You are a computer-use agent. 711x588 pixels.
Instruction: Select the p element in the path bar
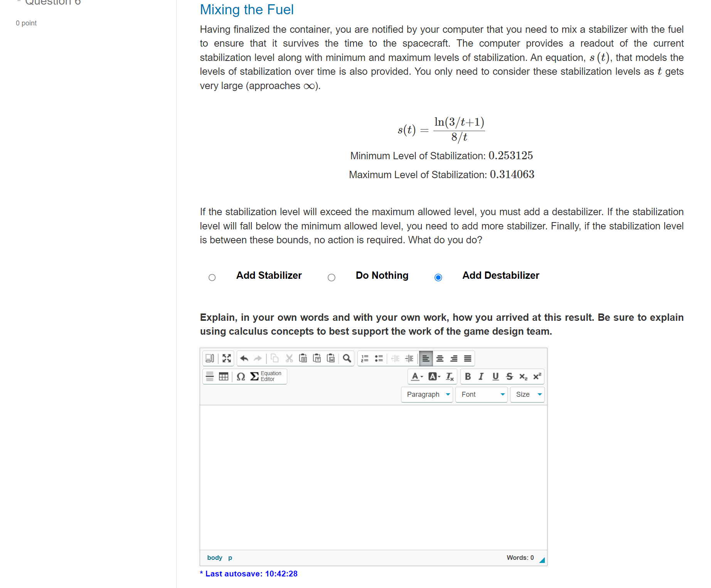[x=230, y=558]
